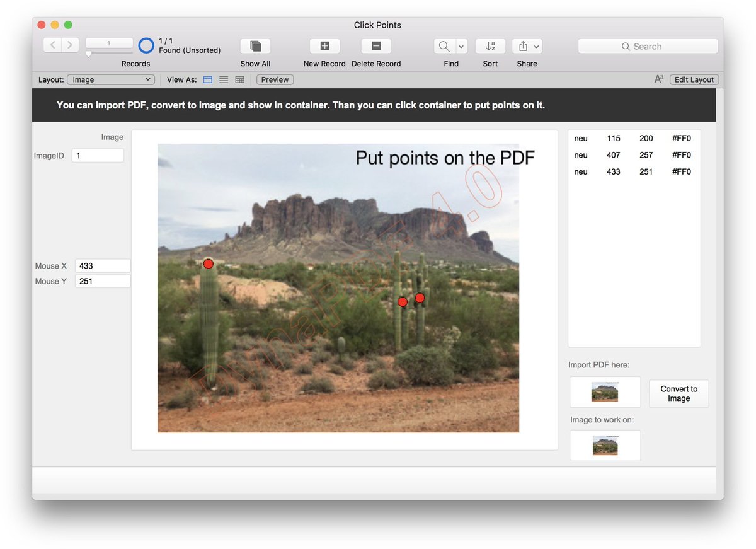Viewport: 756px width, 549px height.
Task: Click the record number field
Action: click(109, 43)
